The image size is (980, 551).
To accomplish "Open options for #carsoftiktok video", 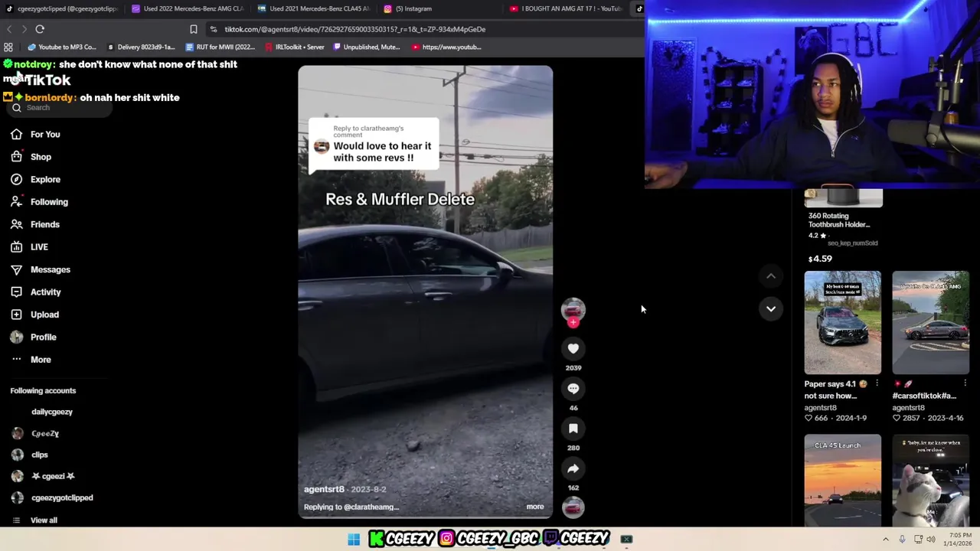I will (965, 383).
